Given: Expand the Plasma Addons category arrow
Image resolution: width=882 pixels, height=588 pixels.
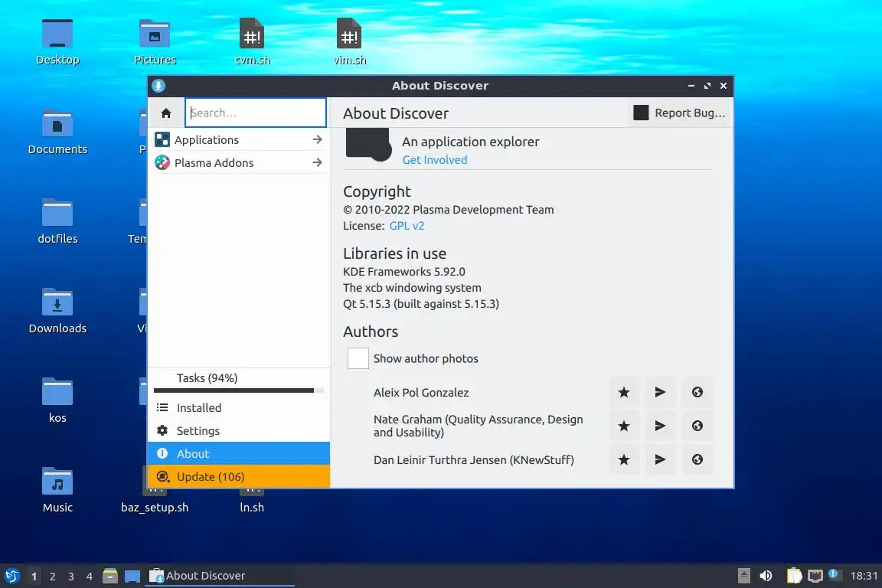Looking at the screenshot, I should 317,162.
